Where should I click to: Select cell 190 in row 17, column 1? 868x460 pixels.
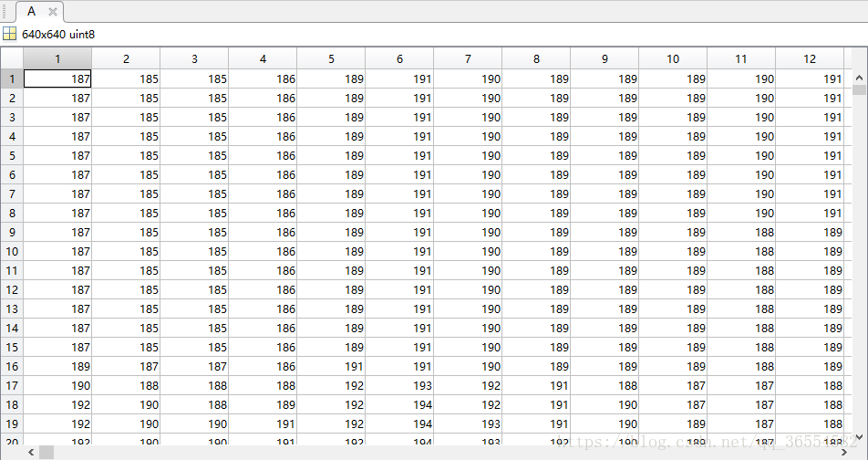pos(57,385)
